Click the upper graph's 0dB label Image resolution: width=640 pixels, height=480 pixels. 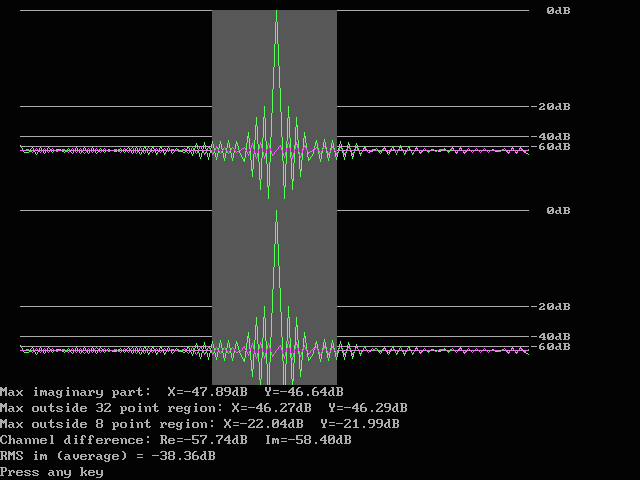(558, 11)
